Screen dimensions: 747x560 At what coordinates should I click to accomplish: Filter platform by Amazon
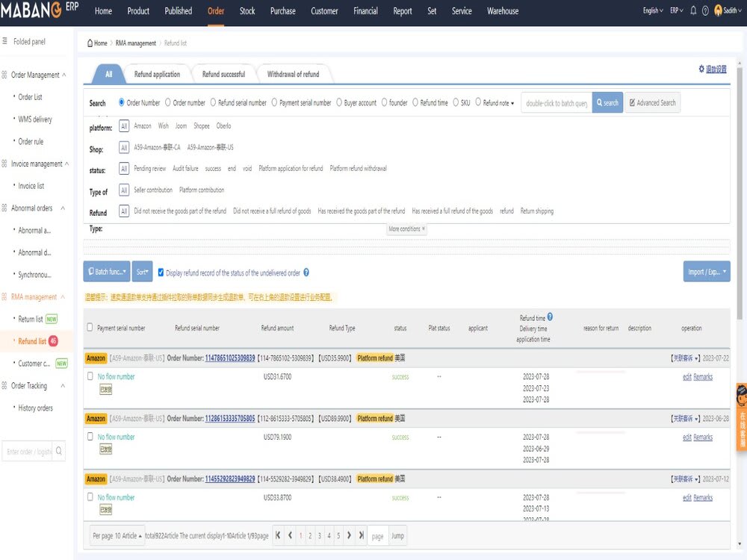click(143, 125)
